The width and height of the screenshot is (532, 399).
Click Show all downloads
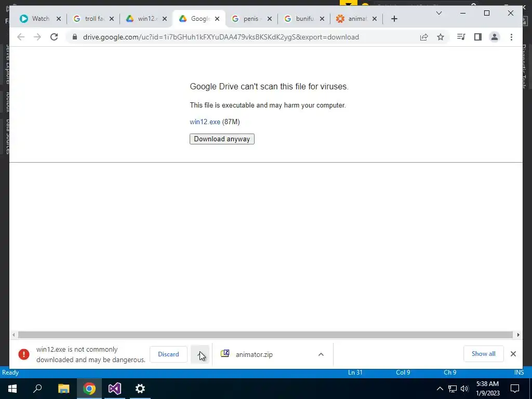(x=484, y=354)
